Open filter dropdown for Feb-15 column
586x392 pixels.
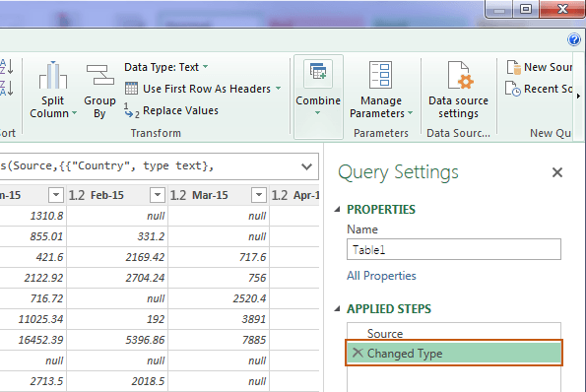158,195
